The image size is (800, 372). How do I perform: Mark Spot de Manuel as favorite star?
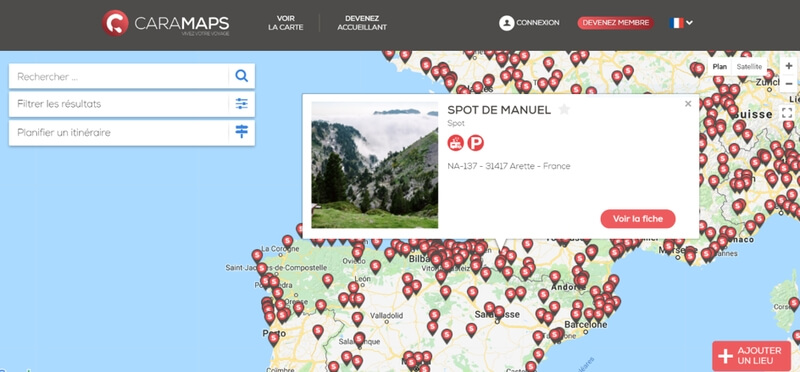coord(564,109)
